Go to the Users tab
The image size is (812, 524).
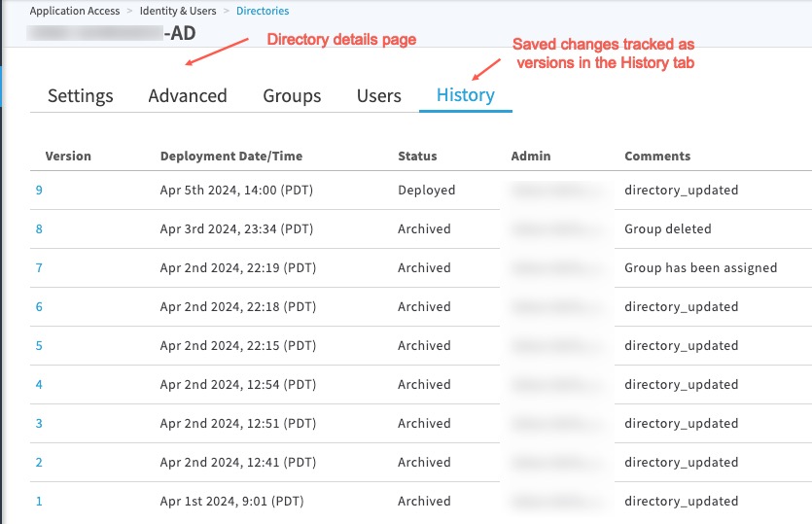[x=378, y=95]
